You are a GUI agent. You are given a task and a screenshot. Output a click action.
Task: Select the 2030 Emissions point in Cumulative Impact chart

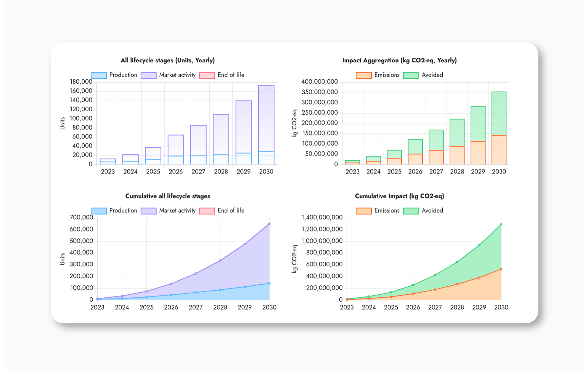[x=501, y=269]
